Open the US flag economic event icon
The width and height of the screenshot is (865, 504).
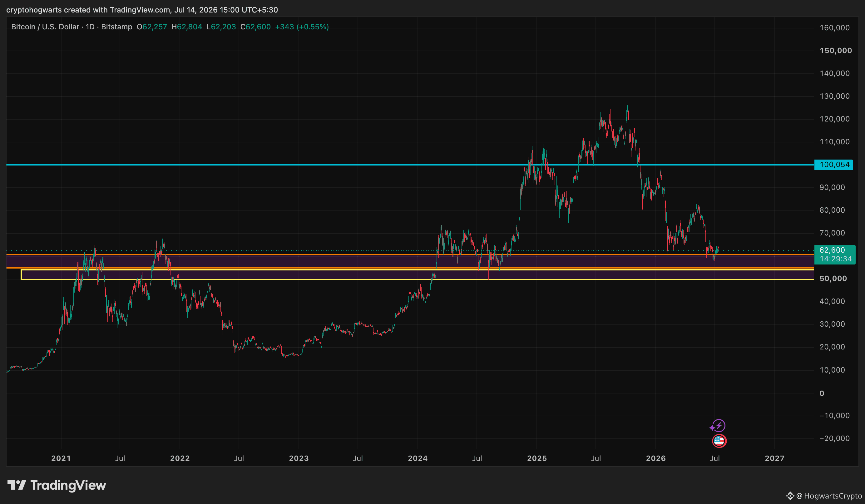(x=719, y=441)
